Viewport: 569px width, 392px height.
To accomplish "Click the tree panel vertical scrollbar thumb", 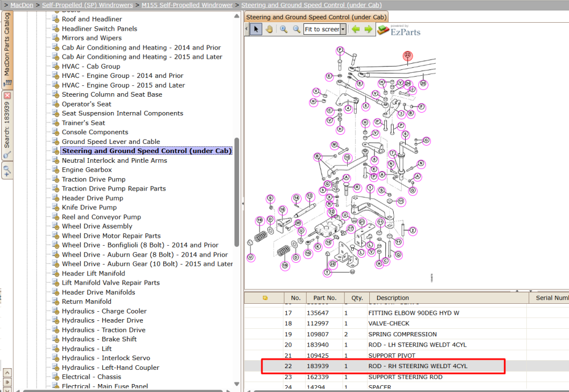I will tap(237, 192).
